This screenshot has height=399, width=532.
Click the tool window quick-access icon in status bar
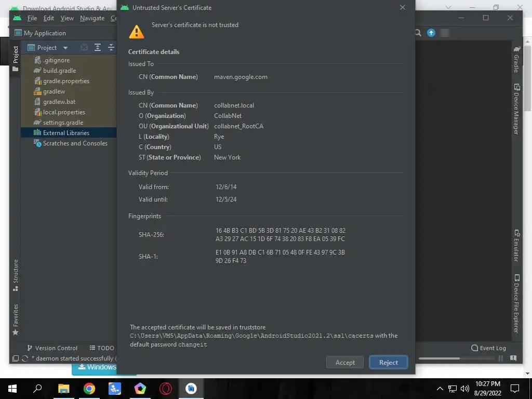pyautogui.click(x=15, y=358)
